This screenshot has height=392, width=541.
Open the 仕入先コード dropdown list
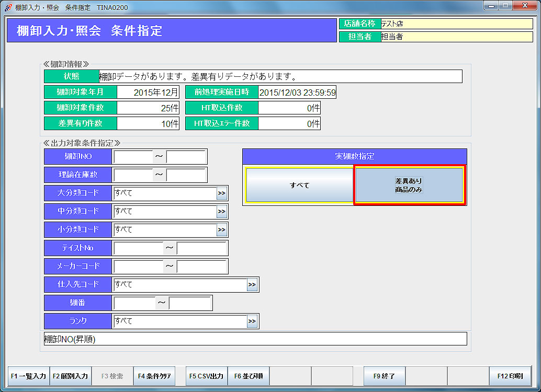(252, 285)
